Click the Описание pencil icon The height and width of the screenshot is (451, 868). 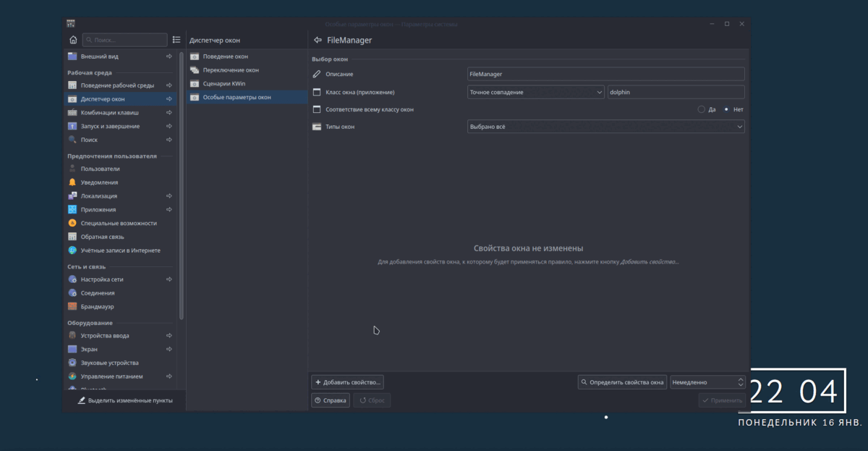pyautogui.click(x=316, y=74)
